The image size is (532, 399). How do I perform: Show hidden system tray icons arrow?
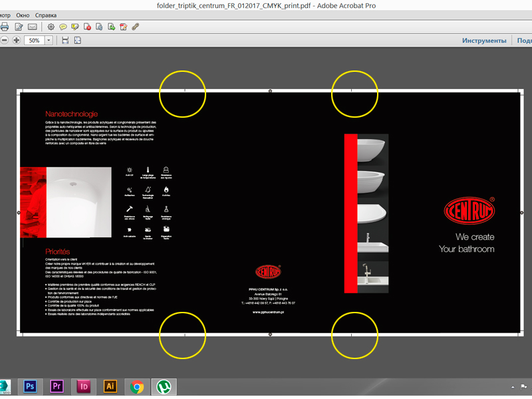tap(513, 387)
